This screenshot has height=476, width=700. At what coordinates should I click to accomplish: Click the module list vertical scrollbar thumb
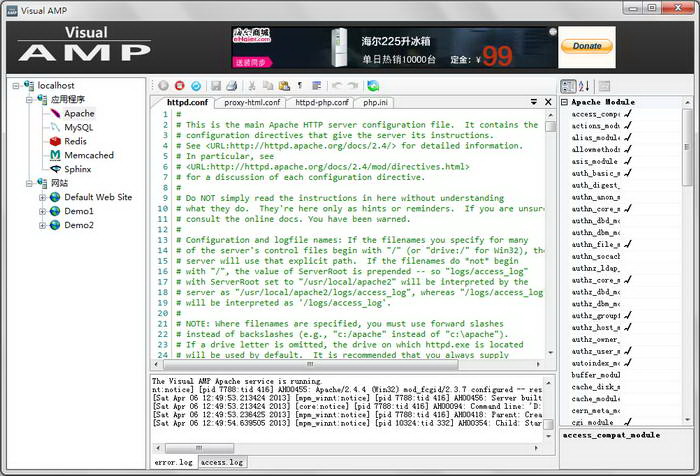click(687, 147)
